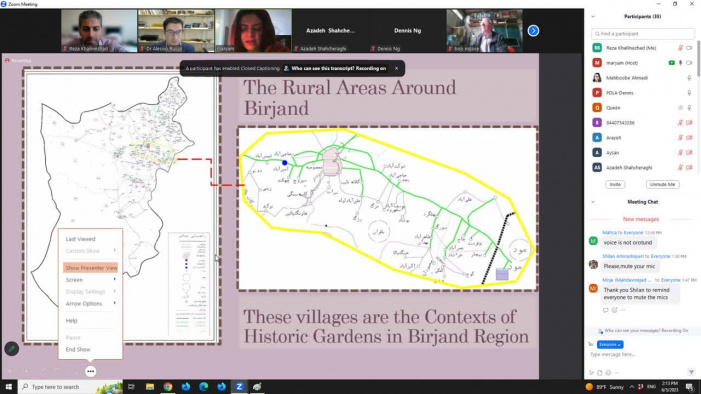Click the slideshow more options ellipsis button

pos(90,371)
